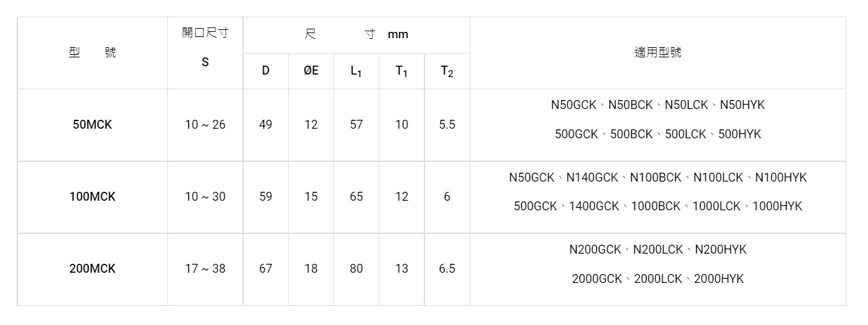Click the T1 column header
868x325 pixels.
(402, 71)
